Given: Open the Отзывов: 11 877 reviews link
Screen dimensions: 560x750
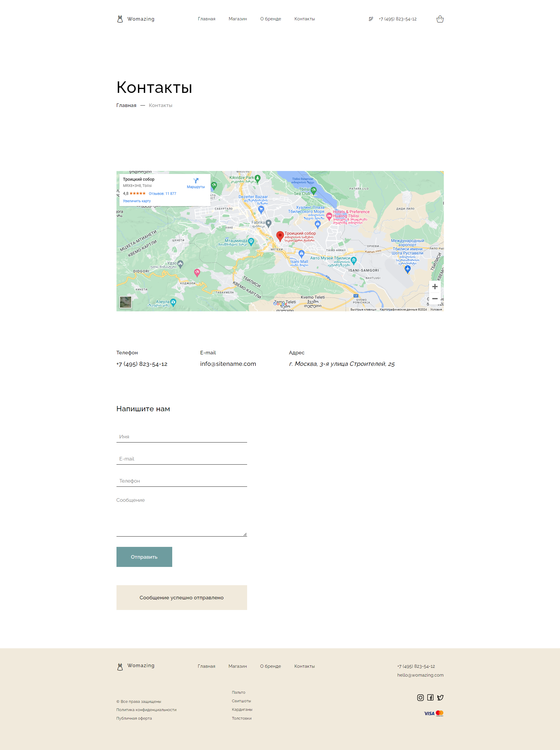Looking at the screenshot, I should click(x=162, y=193).
